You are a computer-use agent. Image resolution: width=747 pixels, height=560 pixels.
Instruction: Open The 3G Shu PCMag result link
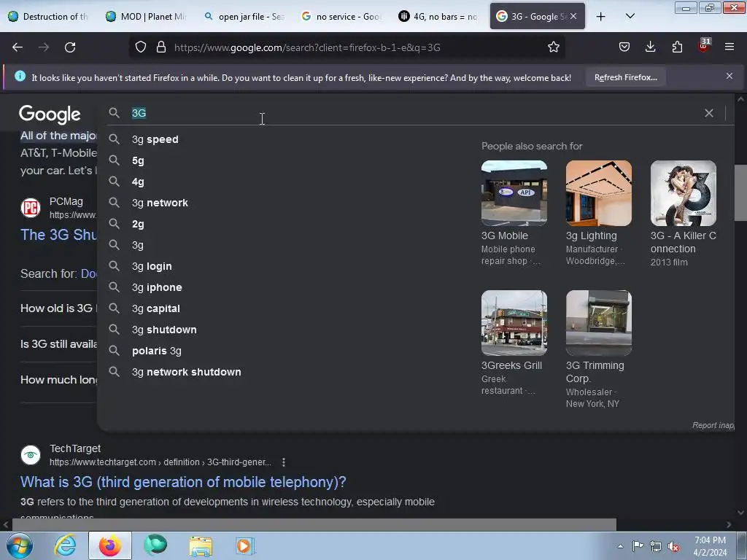58,235
